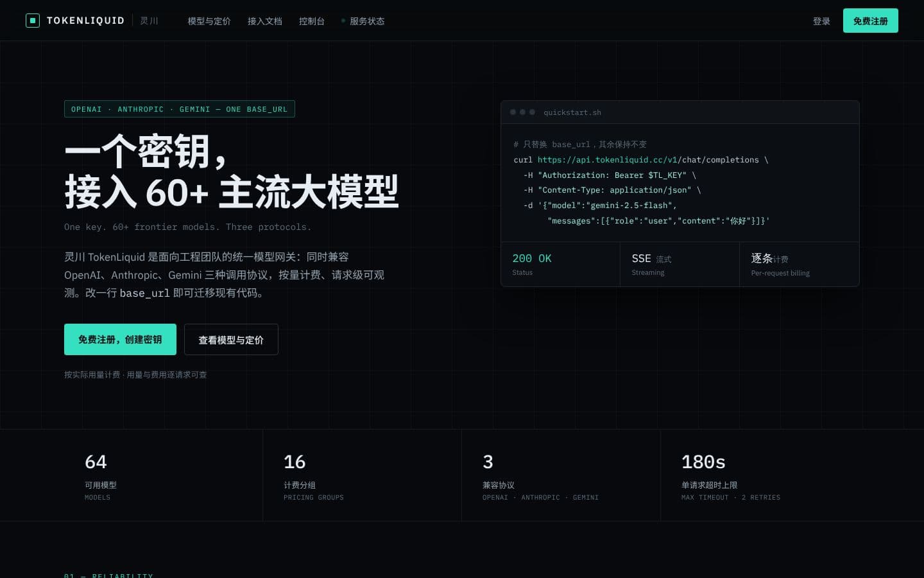Click the gemini-2.5-flash model line in code
The height and width of the screenshot is (578, 924).
pyautogui.click(x=600, y=206)
